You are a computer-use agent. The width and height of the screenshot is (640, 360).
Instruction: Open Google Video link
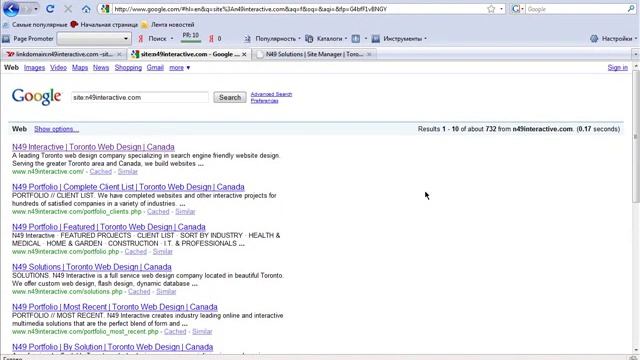tap(58, 68)
